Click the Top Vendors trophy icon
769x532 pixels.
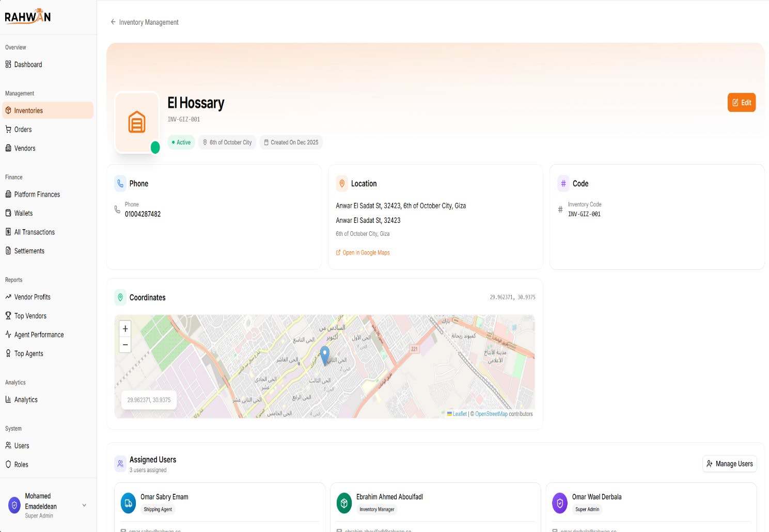point(8,316)
